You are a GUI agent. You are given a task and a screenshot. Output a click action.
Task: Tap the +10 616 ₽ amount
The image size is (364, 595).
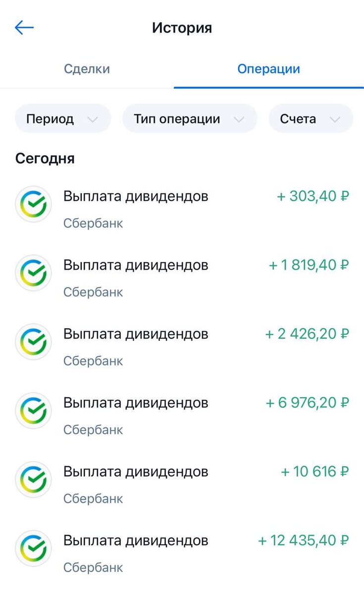(315, 472)
